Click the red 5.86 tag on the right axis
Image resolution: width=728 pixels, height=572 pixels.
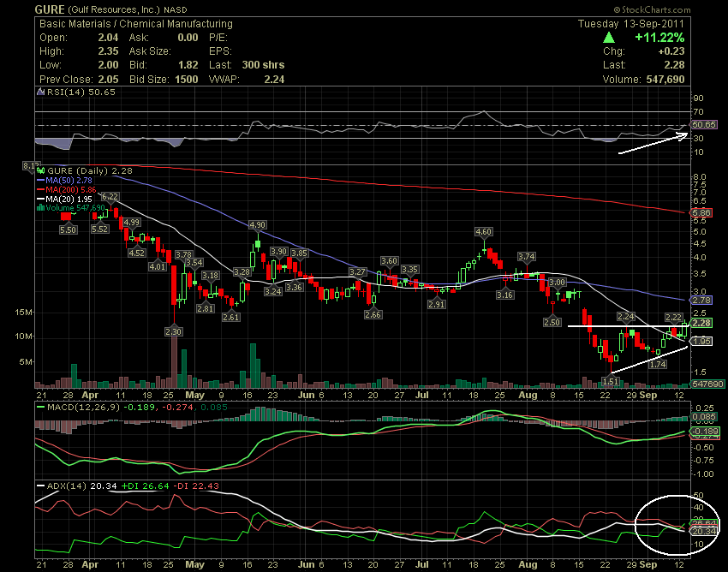coord(701,212)
